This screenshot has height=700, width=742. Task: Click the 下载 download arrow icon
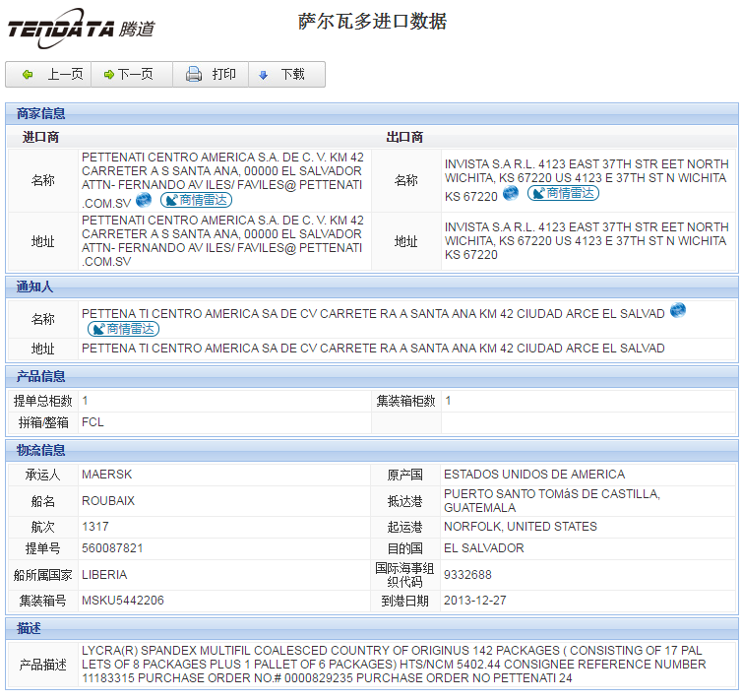click(264, 75)
